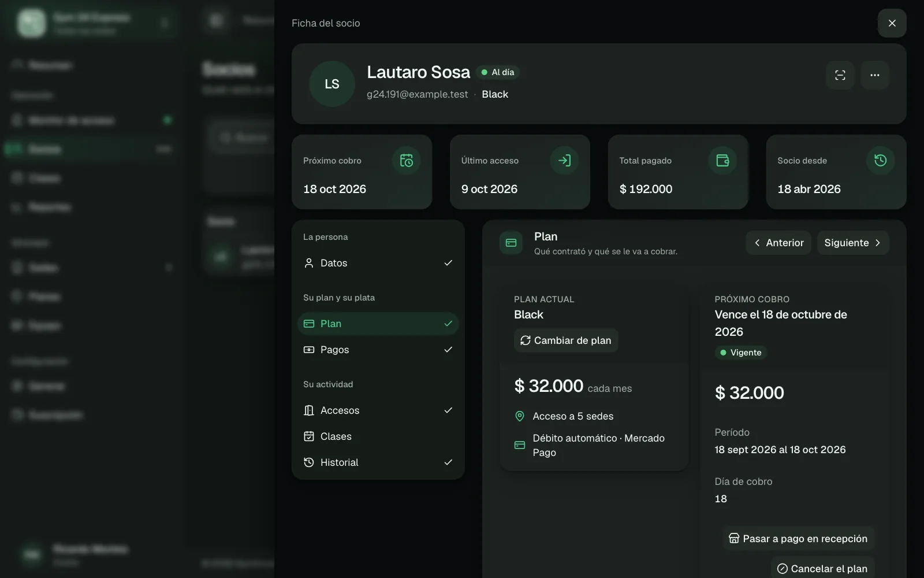
Task: Click the Al día status badge
Action: pyautogui.click(x=498, y=72)
